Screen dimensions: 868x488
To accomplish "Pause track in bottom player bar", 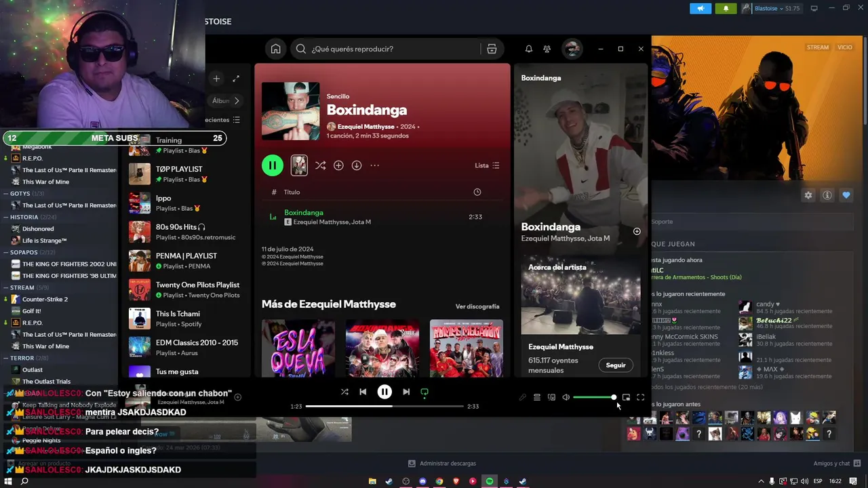I will 384,392.
